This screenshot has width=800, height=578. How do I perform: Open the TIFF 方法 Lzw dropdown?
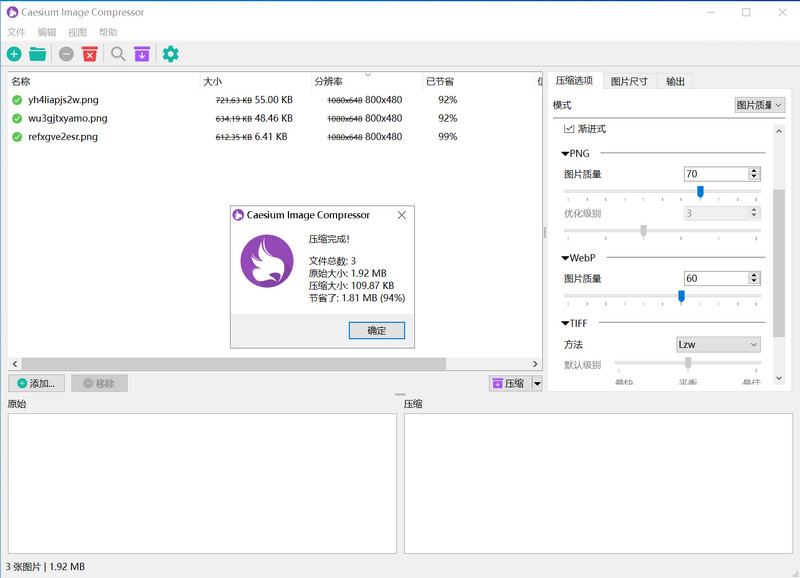pyautogui.click(x=718, y=344)
